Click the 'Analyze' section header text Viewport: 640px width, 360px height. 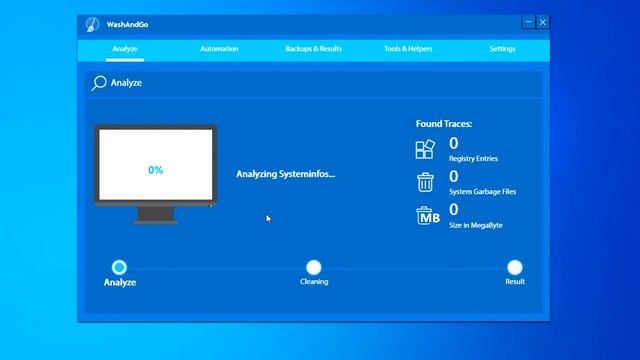click(x=127, y=83)
